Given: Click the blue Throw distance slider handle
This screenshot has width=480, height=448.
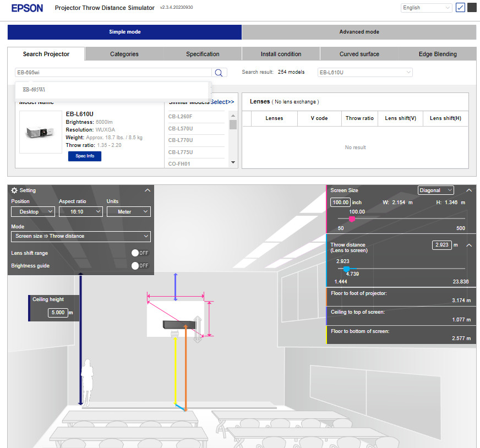Looking at the screenshot, I should pyautogui.click(x=346, y=269).
